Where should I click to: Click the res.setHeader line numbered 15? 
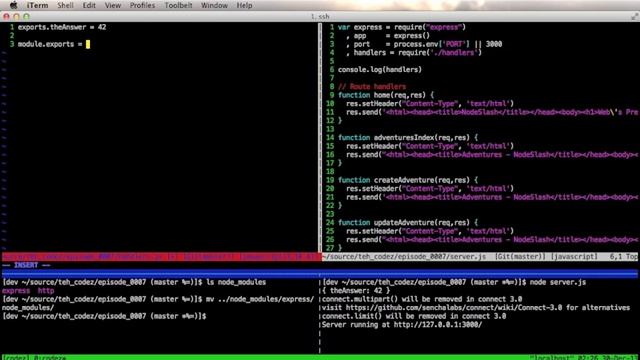click(430, 146)
